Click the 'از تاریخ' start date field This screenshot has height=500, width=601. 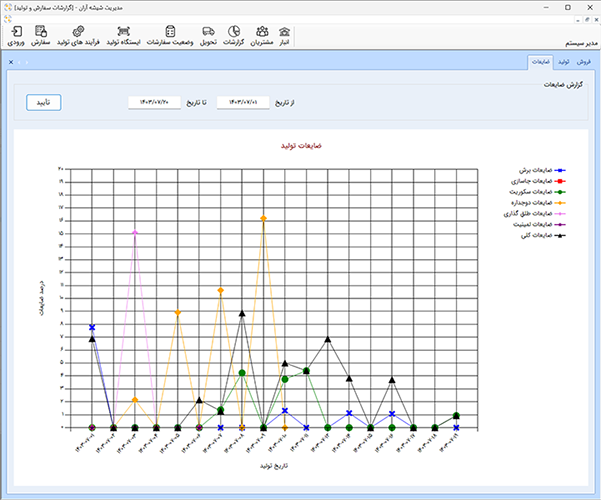244,102
